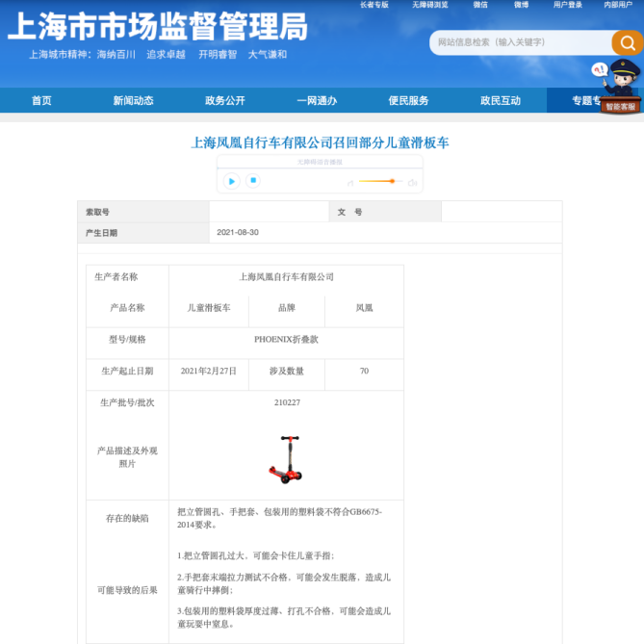This screenshot has height=644, width=644.
Task: Click the 生产者名称 label
Action: click(116, 277)
